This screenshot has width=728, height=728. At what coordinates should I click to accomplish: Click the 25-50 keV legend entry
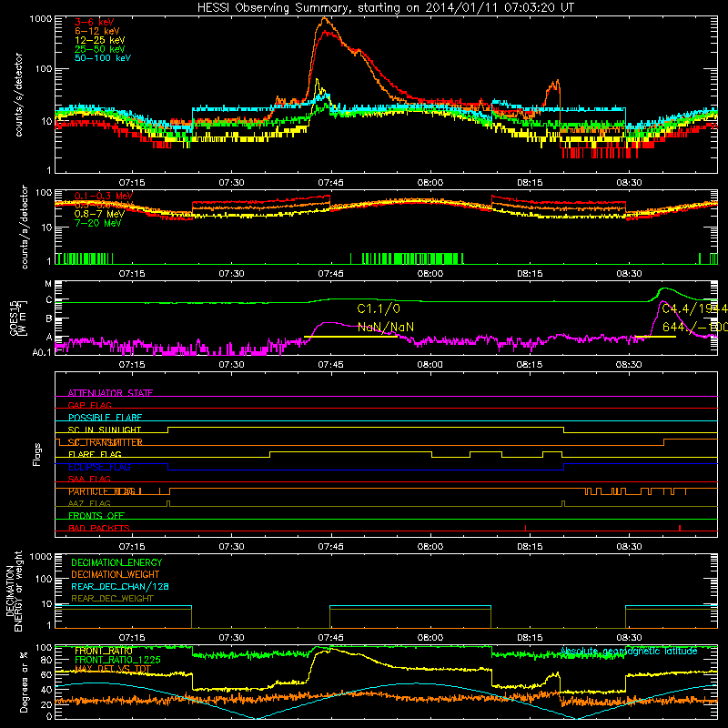pyautogui.click(x=100, y=49)
